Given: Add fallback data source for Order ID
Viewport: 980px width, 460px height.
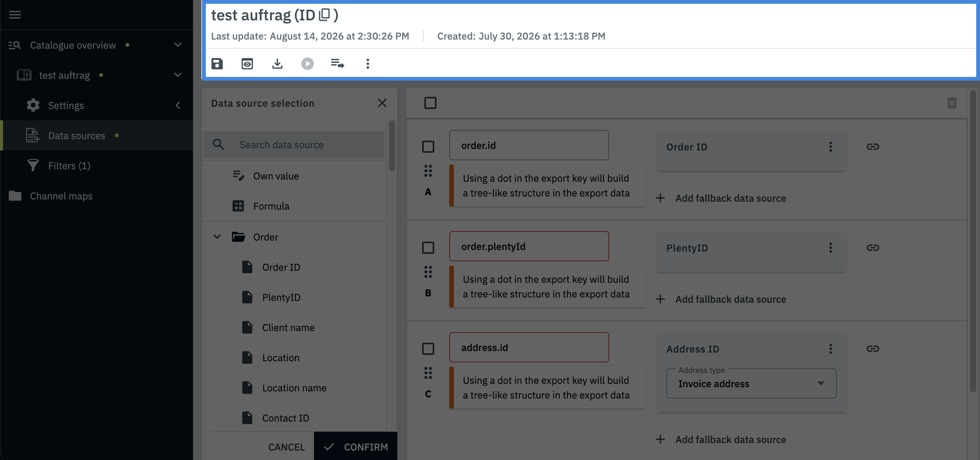Looking at the screenshot, I should coord(721,198).
